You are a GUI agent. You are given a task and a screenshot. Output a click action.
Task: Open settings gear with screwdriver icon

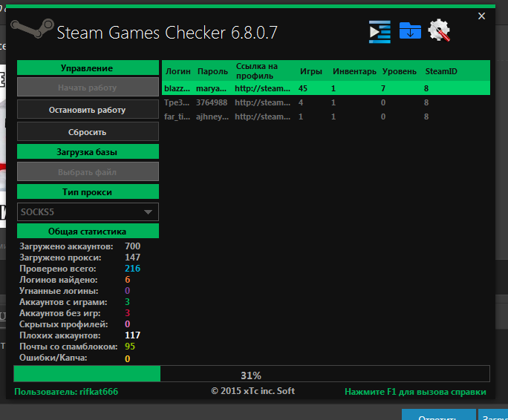[439, 30]
